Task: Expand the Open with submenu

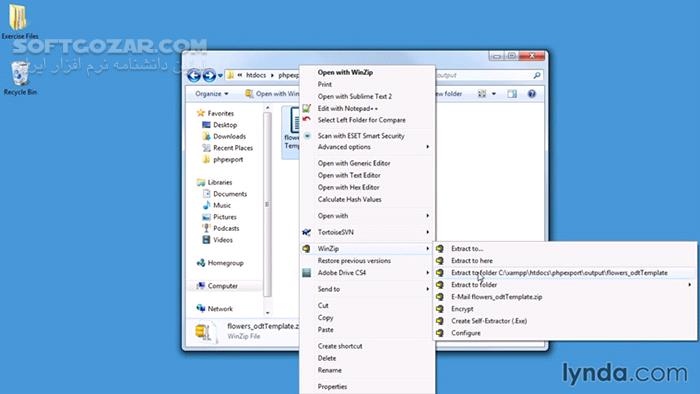Action: 367,216
